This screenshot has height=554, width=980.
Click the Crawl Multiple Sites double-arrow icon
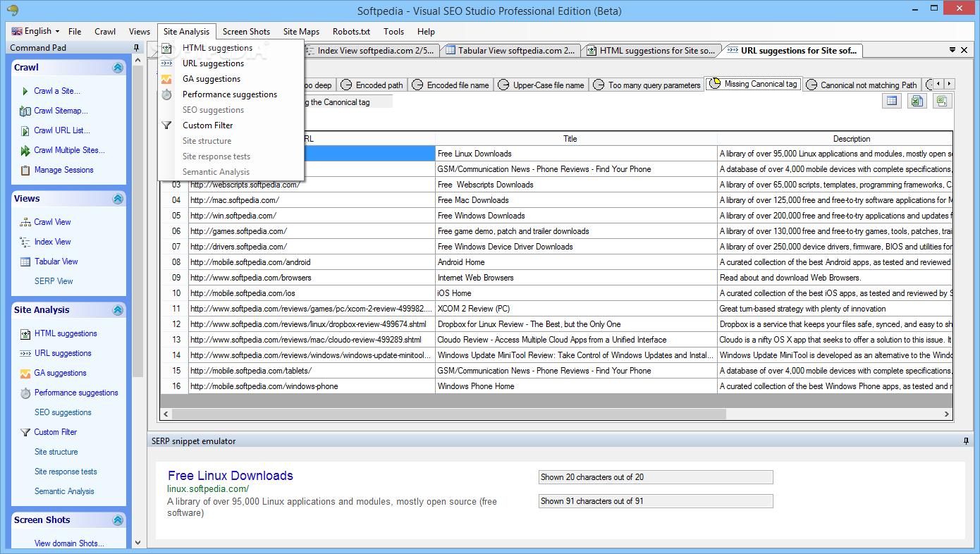point(25,150)
